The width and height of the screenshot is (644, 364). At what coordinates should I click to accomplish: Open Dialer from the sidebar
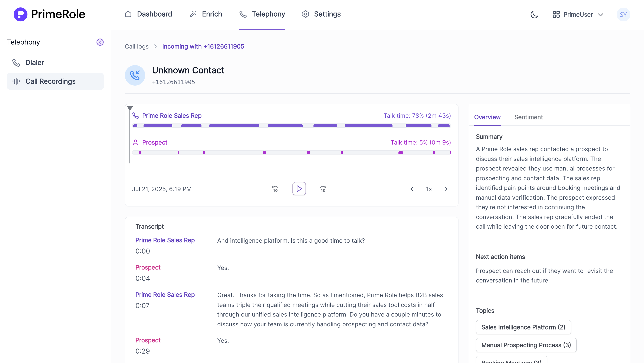34,63
